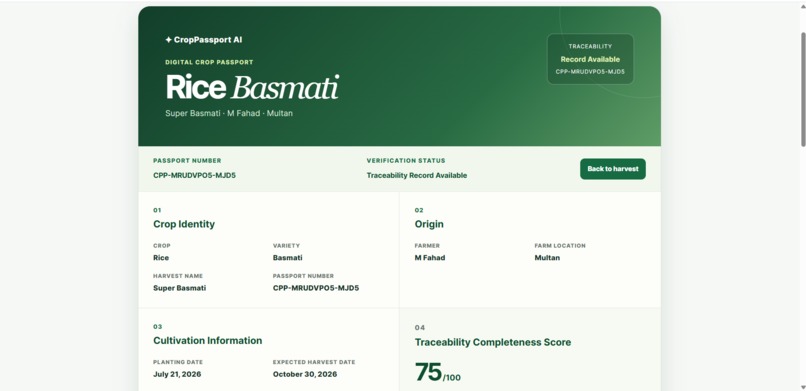Click the EXPECTED HARVEST DATE field label

(x=314, y=362)
